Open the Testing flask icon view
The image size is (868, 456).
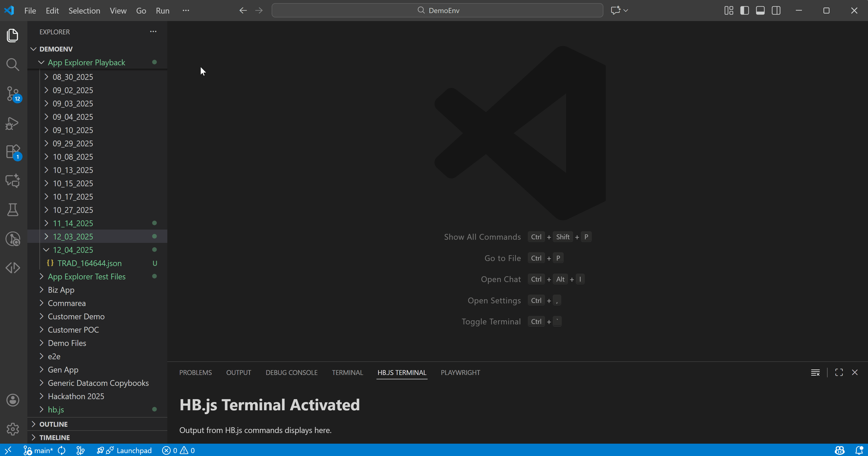(x=13, y=210)
